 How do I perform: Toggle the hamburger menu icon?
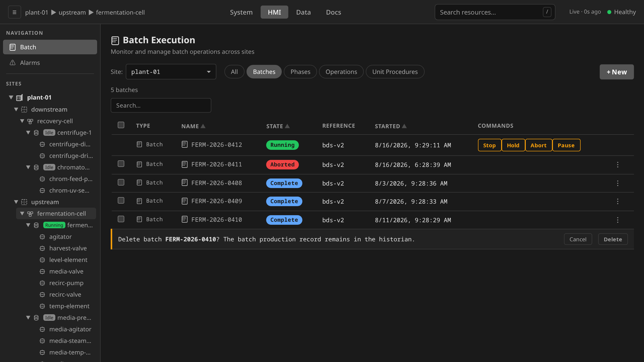(14, 12)
